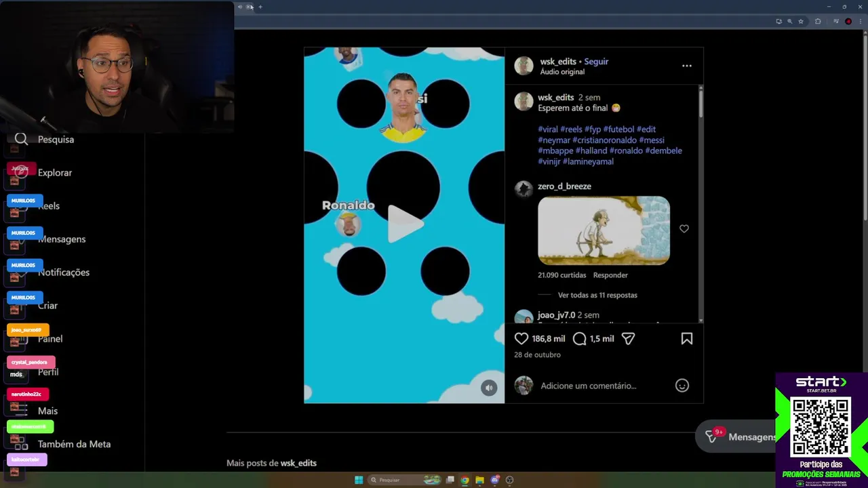Go to Explorar in the sidebar

44,172
